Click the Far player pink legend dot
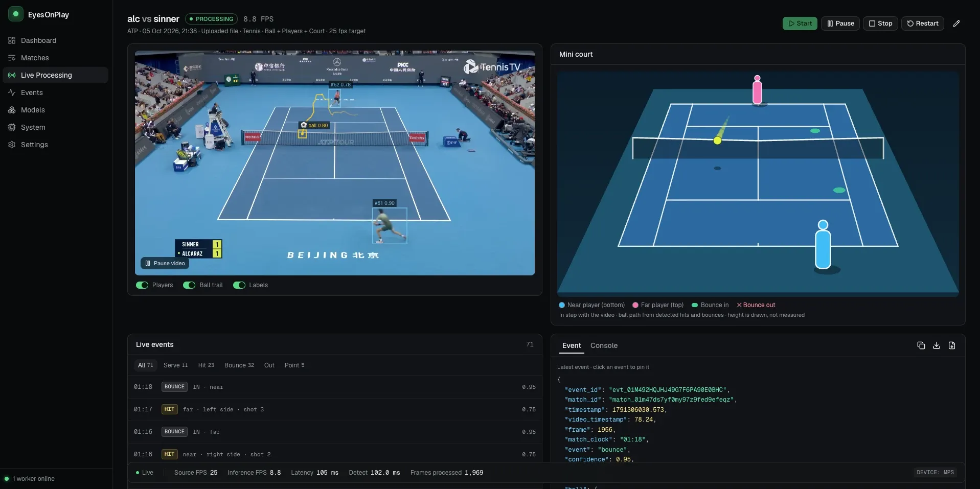The height and width of the screenshot is (489, 980). (x=635, y=305)
